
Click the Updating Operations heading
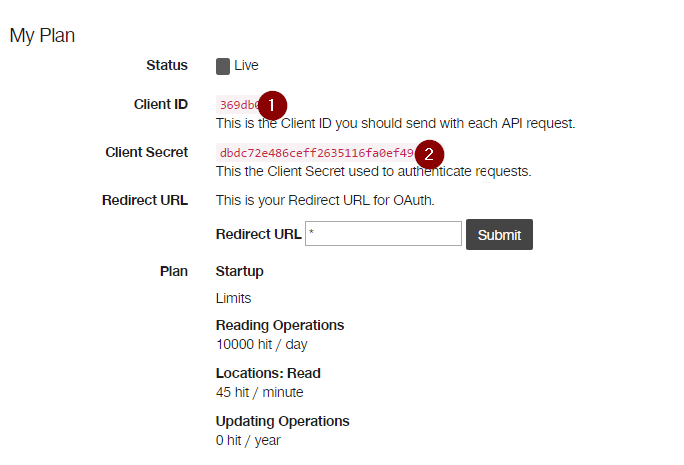282,421
